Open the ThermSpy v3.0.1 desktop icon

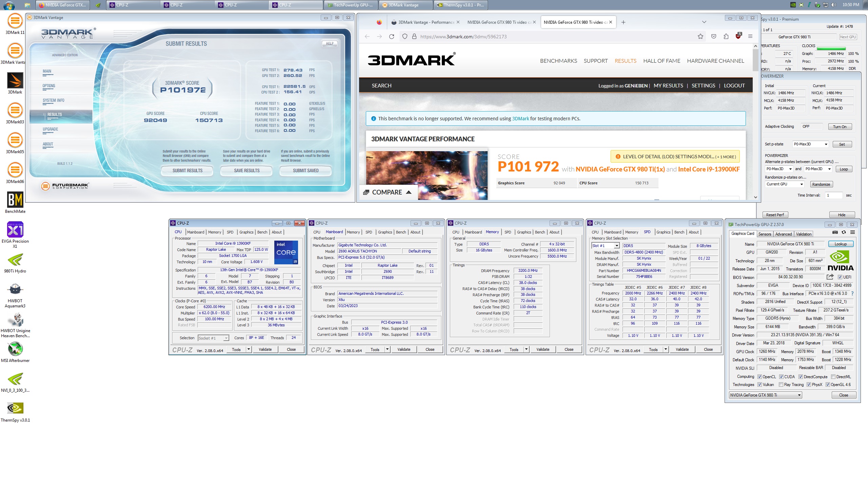point(15,412)
